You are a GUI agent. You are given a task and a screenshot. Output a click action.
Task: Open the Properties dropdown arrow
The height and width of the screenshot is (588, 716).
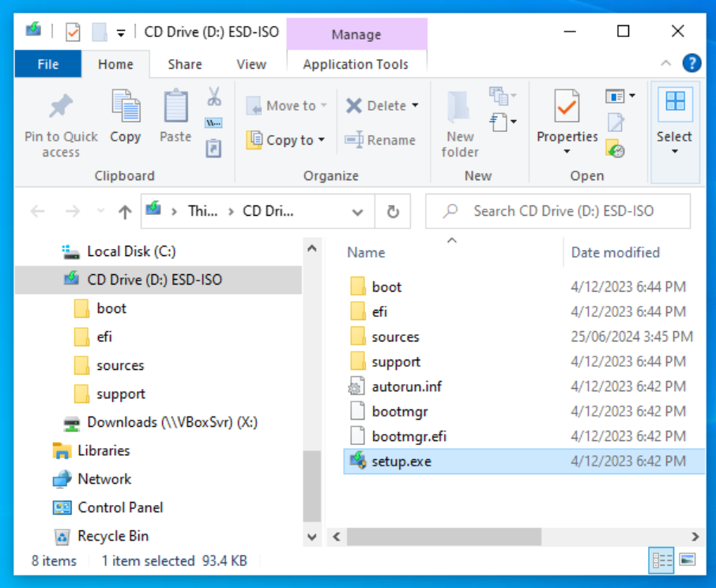[x=567, y=152]
